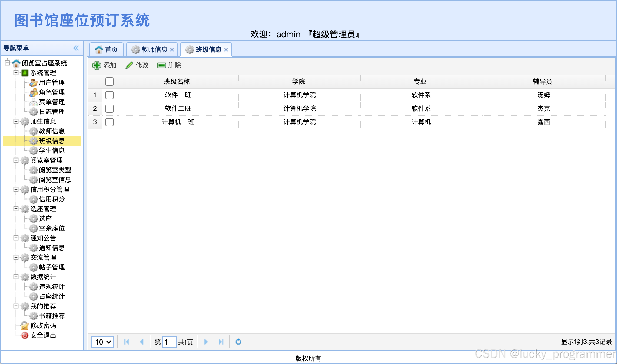Tick checkbox for 软件一班 row
Viewport: 617px width, 364px height.
point(110,95)
